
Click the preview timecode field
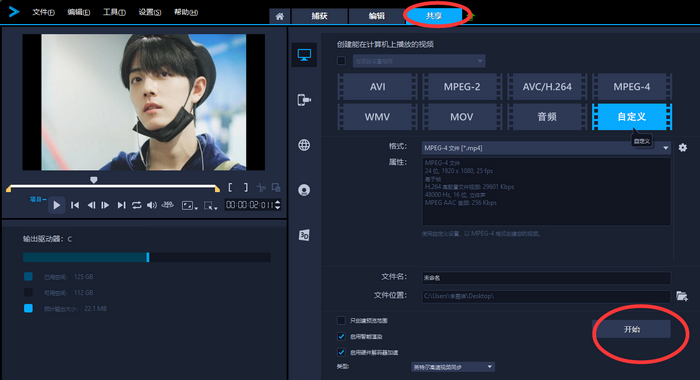[x=250, y=205]
